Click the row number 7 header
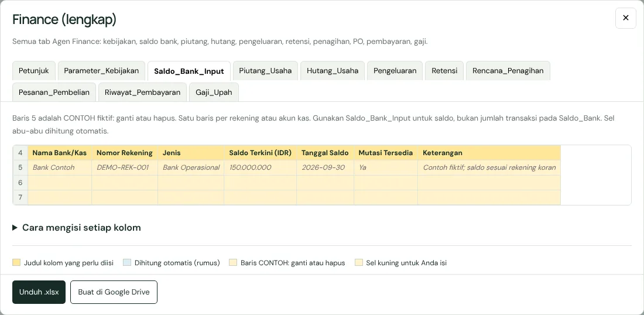The height and width of the screenshot is (315, 644). [x=20, y=197]
